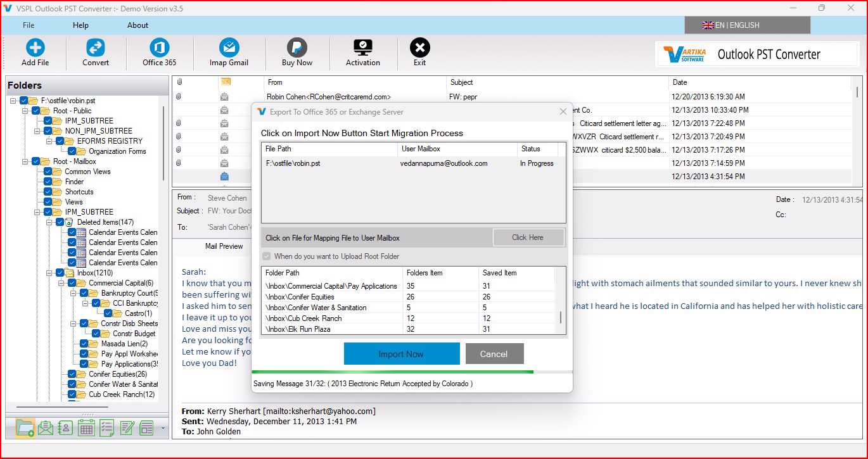Click the Add File toolbar icon
This screenshot has height=459, width=868.
point(35,48)
